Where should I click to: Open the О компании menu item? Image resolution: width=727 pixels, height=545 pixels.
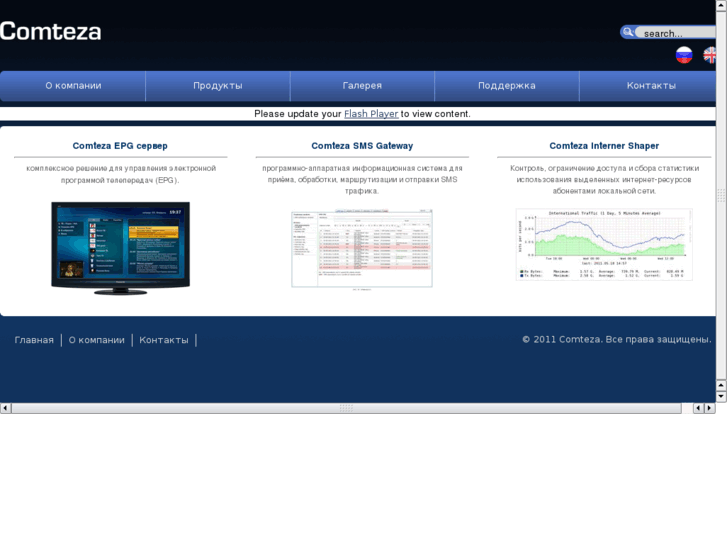(x=73, y=86)
